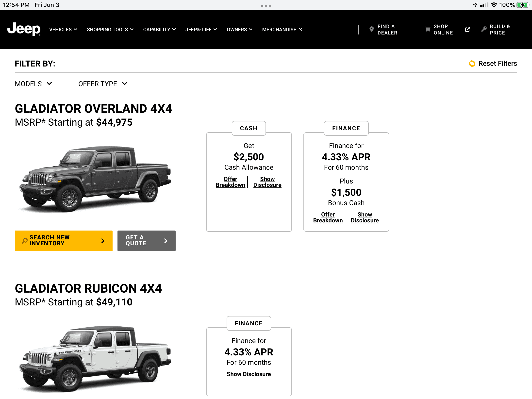Click the $1,500 bonus cash amount
Screen dimensions: 532x399
pos(346,192)
